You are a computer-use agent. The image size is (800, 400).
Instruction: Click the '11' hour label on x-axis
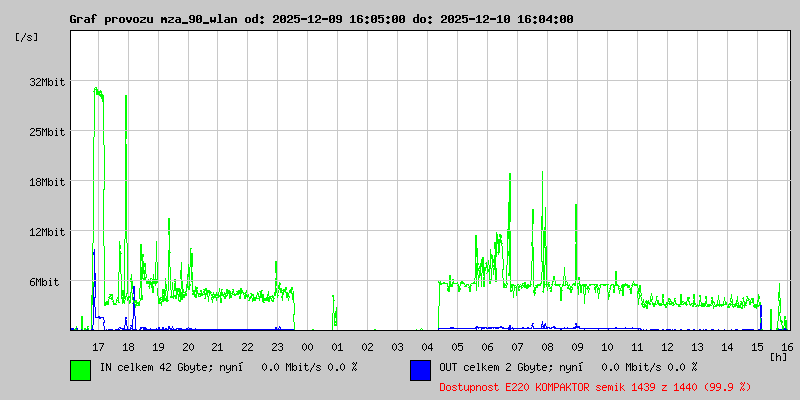tap(637, 347)
